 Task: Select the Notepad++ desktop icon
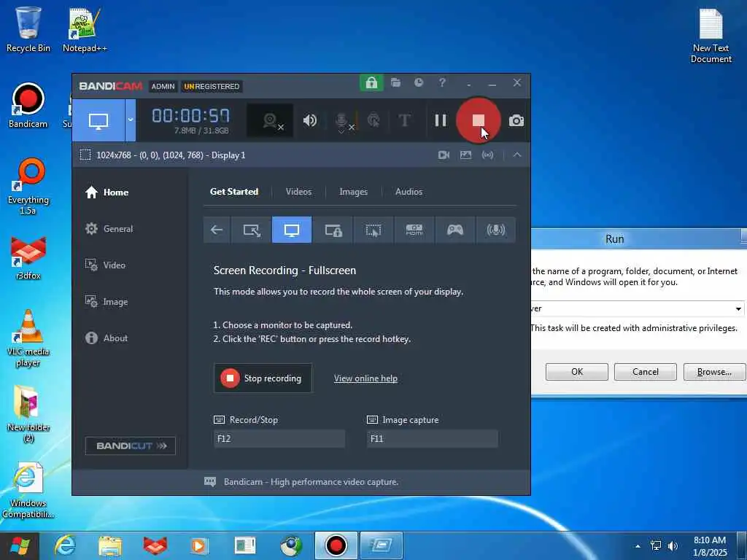[85, 29]
